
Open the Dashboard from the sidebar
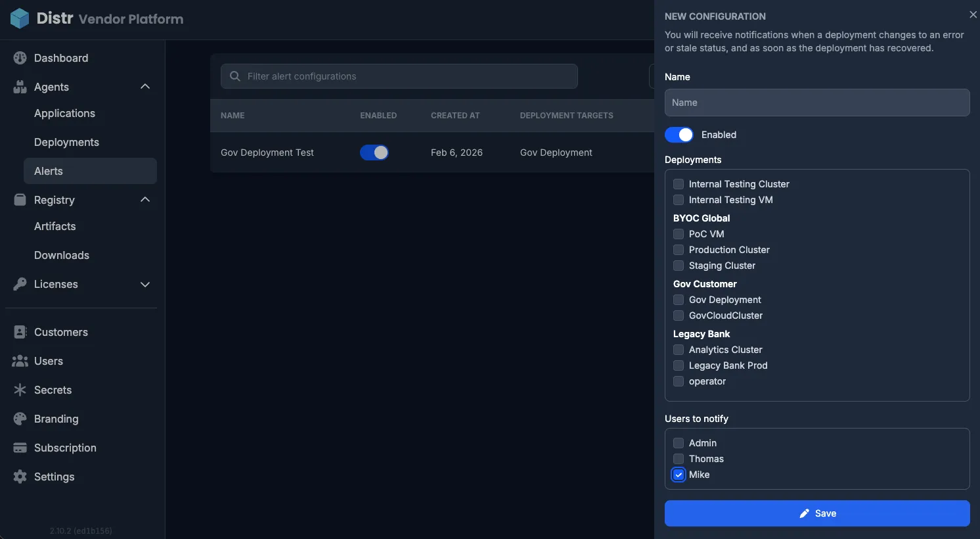pyautogui.click(x=20, y=58)
